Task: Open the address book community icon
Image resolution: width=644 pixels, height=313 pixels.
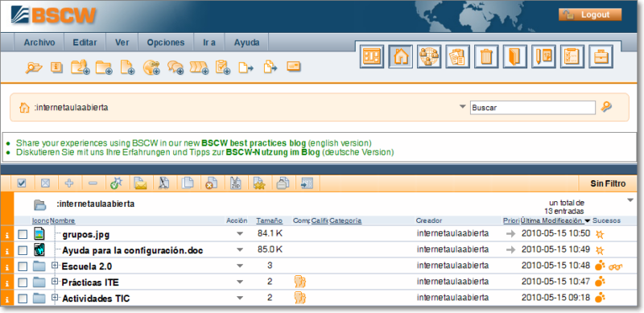Action: click(x=429, y=56)
